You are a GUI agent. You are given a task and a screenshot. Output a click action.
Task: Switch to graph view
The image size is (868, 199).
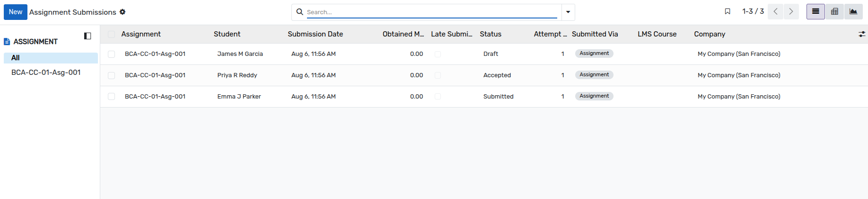tap(853, 11)
